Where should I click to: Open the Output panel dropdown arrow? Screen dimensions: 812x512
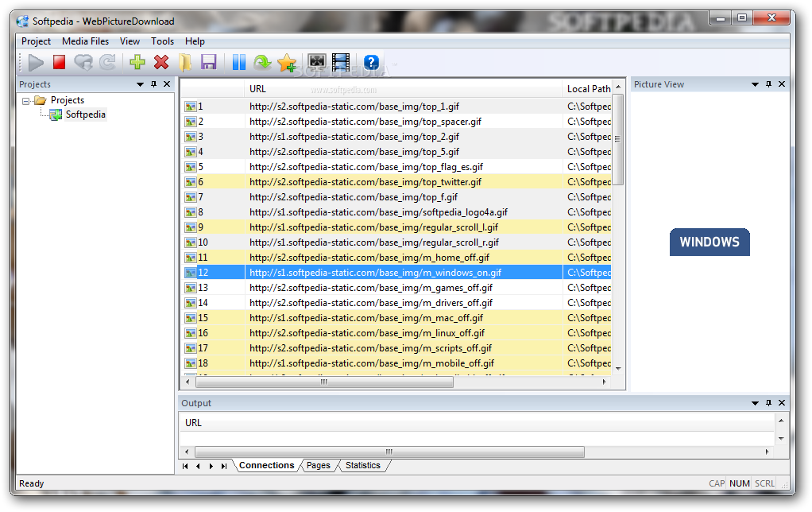tap(755, 403)
